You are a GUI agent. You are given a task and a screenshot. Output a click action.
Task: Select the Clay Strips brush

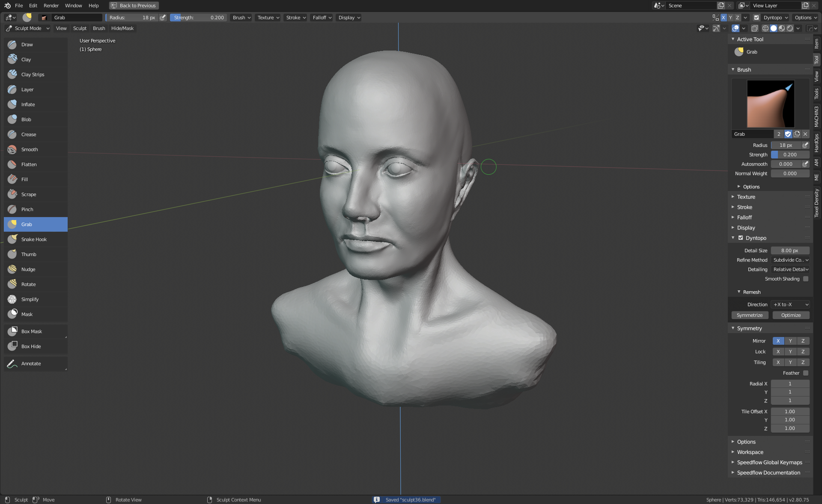pyautogui.click(x=33, y=75)
